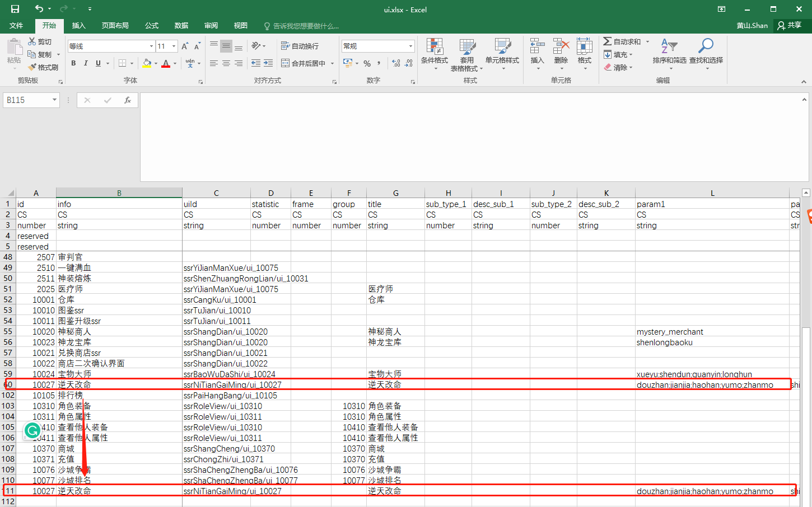Click the Cut (剪切) scissors icon
The height and width of the screenshot is (507, 812).
click(x=32, y=42)
